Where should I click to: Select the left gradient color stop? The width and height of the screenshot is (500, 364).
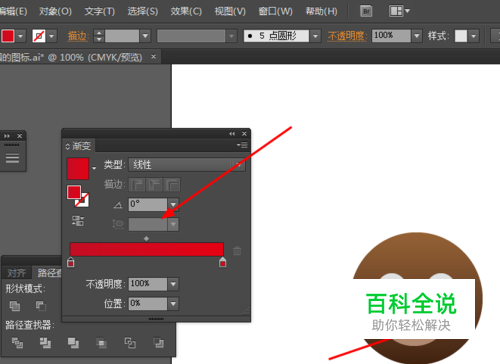[71, 262]
